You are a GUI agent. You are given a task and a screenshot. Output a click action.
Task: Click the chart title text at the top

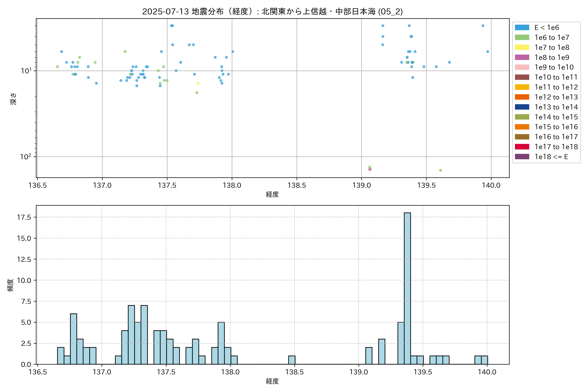point(272,11)
